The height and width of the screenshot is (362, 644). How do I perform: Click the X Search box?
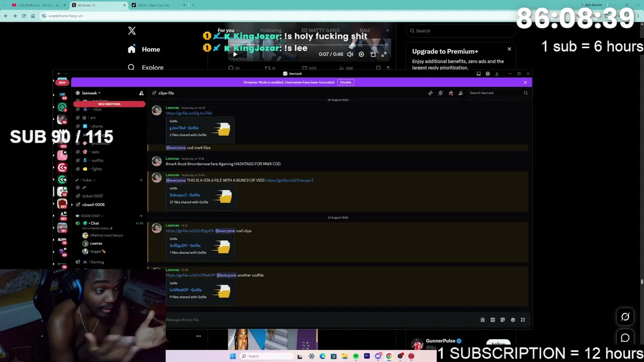[460, 31]
